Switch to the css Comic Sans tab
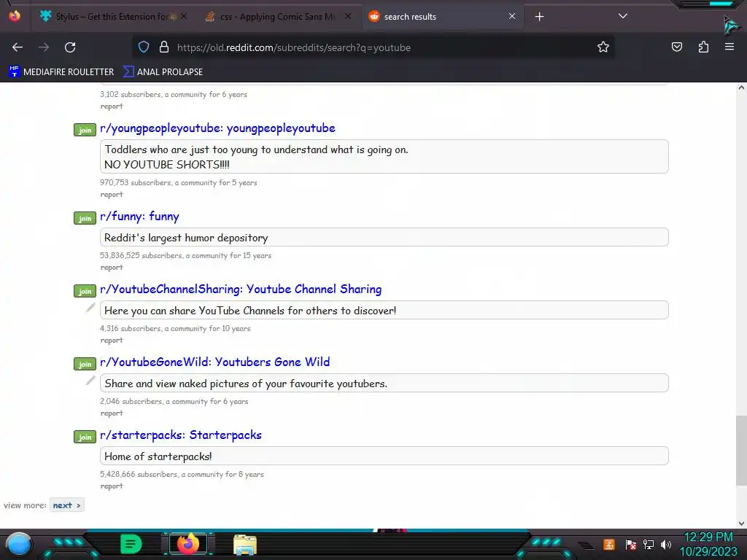 point(279,17)
